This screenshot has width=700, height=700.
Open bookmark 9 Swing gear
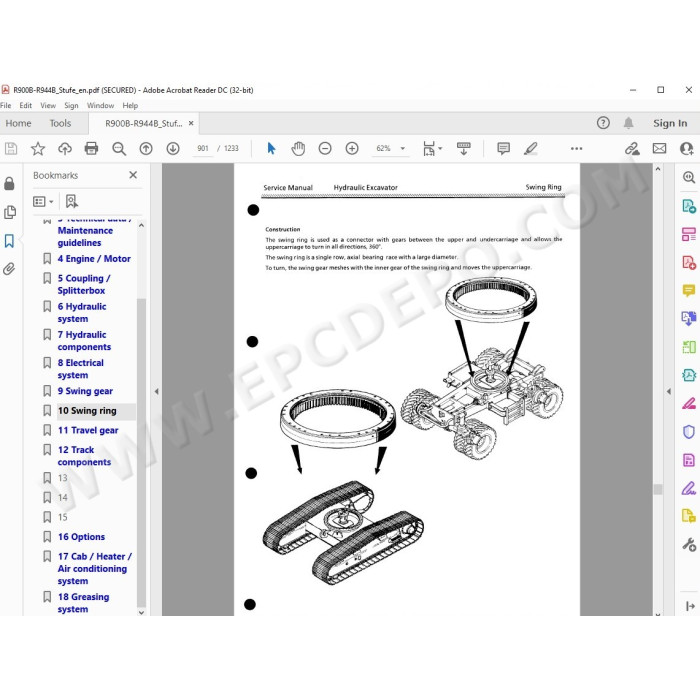coord(85,391)
